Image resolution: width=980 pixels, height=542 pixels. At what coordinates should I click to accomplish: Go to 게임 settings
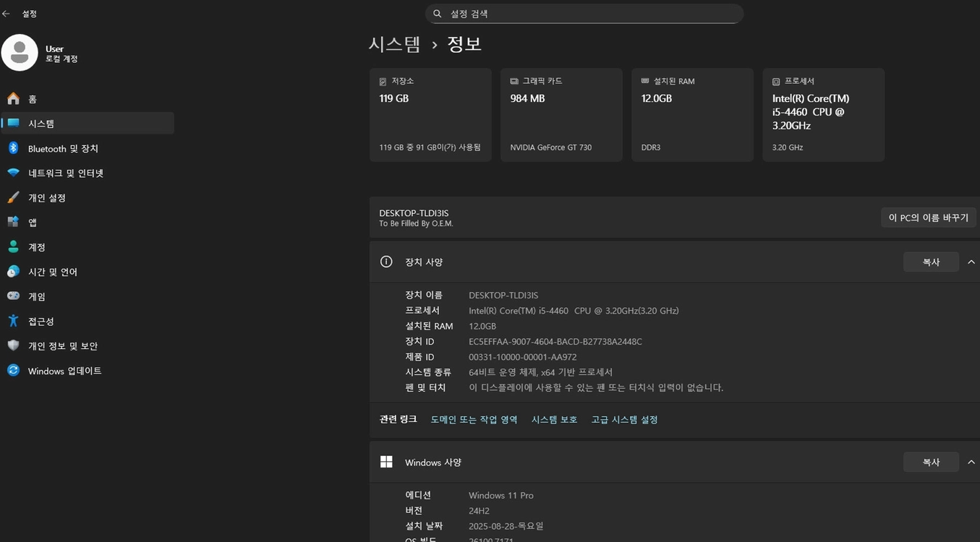tap(88, 296)
